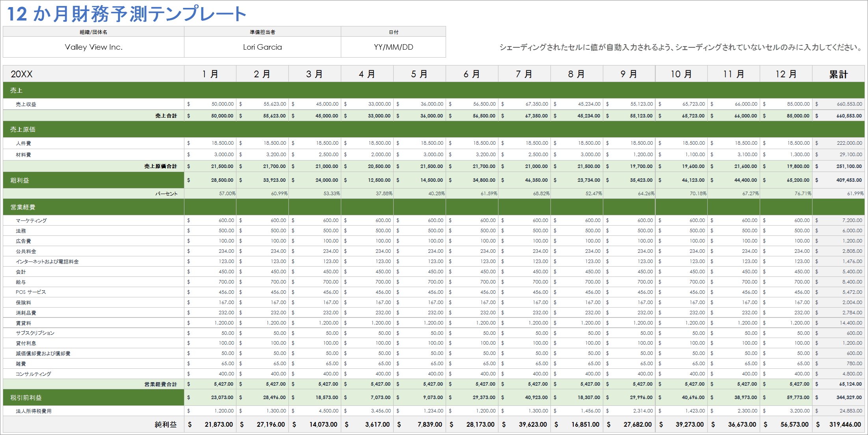
Task: Click the 組織/団体名 field label
Action: [93, 32]
